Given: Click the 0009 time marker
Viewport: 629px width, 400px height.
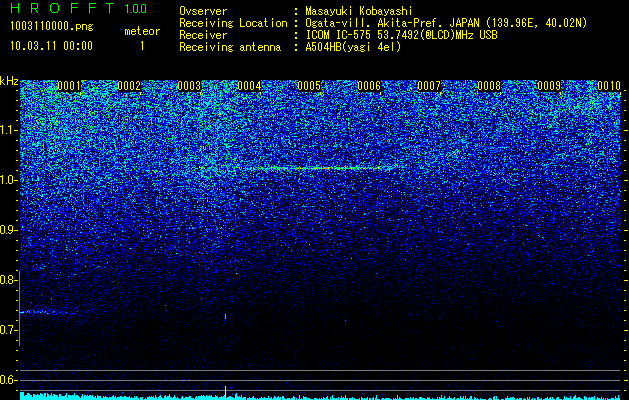Looking at the screenshot, I should 549,86.
